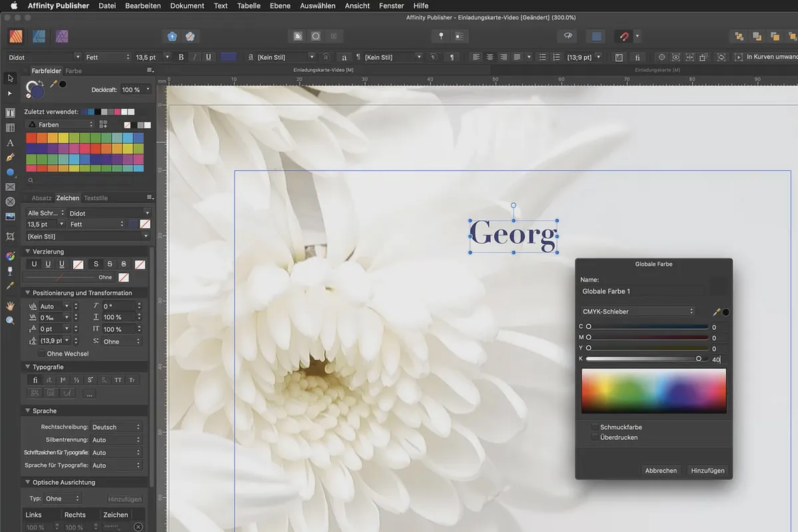The width and height of the screenshot is (798, 532).
Task: Toggle all caps TT in Typografie
Action: (x=118, y=380)
